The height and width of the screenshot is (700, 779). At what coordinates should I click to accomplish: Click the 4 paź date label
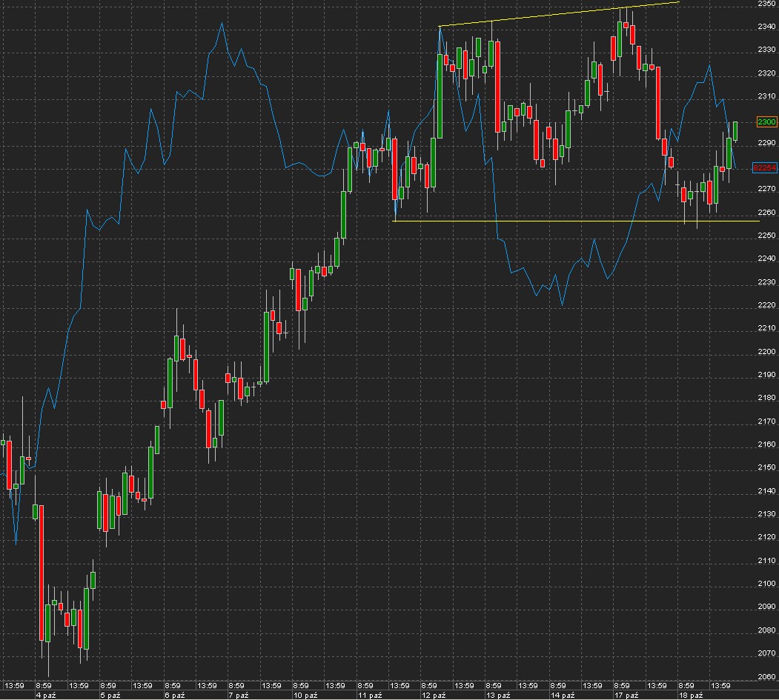pyautogui.click(x=45, y=696)
